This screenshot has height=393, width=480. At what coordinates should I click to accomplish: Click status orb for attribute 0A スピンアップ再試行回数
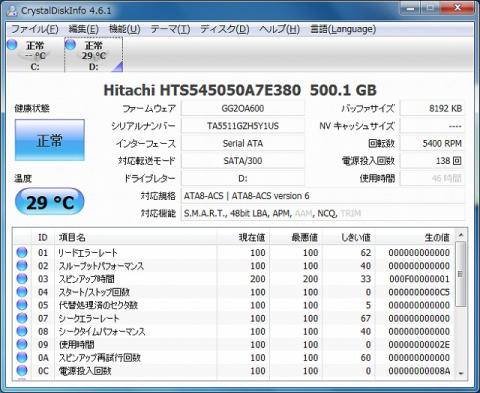22,357
